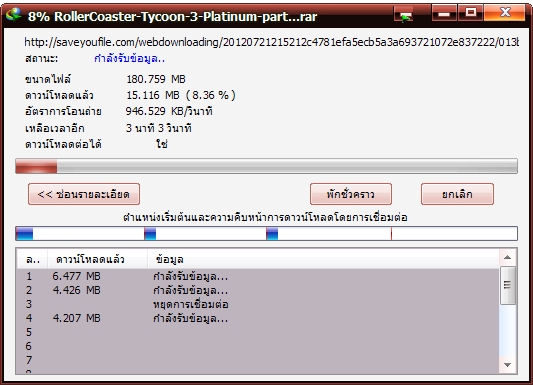Click the time left '3 นาที 3 วินาที'

[159, 128]
